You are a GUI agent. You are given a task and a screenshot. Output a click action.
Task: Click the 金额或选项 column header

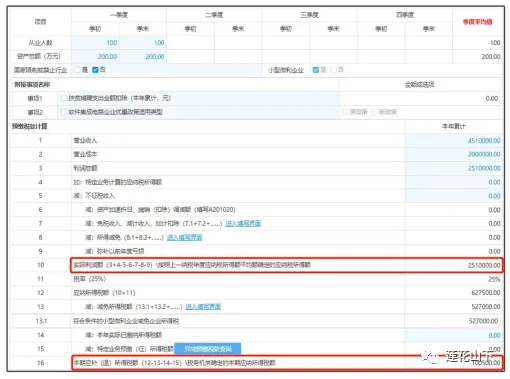pyautogui.click(x=420, y=85)
